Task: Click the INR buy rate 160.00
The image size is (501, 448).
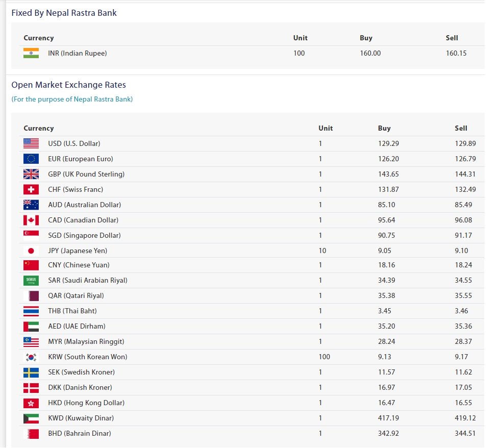Action: [370, 53]
